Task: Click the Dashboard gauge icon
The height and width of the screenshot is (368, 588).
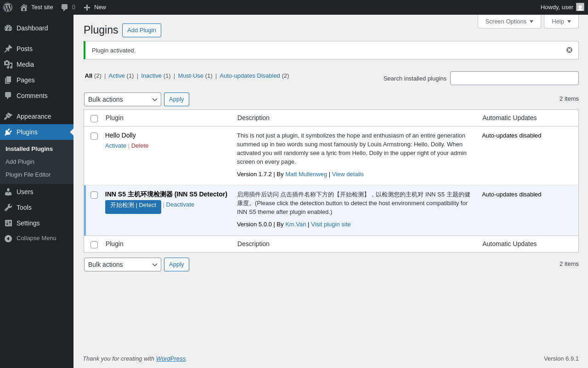Action: point(8,28)
